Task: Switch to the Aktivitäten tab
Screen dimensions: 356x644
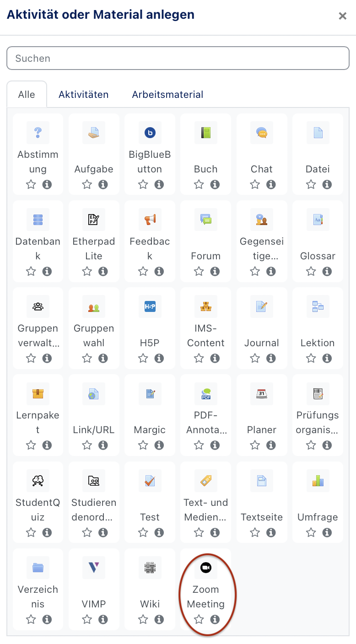Action: (x=83, y=95)
